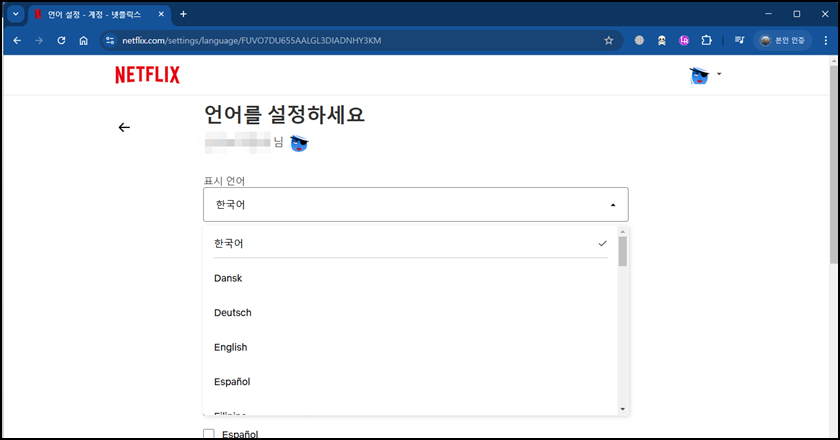This screenshot has height=440, width=840.
Task: Click the Chrome profile button 본인 인증
Action: 783,41
